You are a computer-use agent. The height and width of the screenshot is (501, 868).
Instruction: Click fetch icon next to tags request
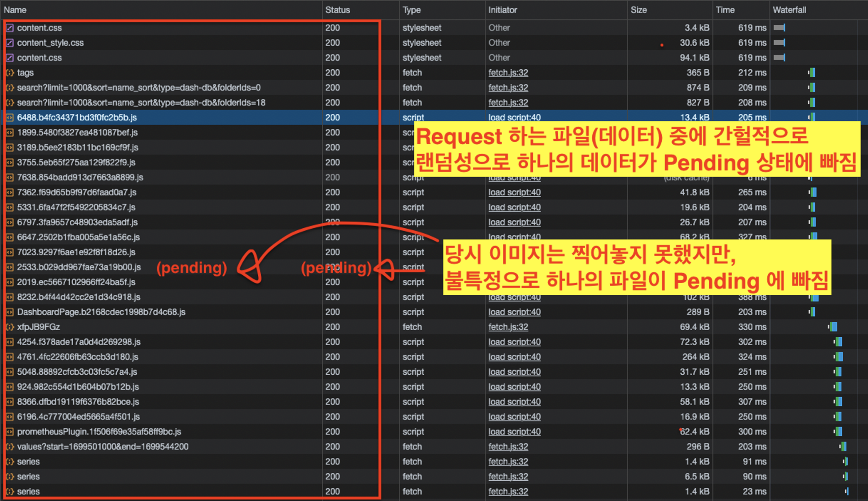click(x=10, y=72)
